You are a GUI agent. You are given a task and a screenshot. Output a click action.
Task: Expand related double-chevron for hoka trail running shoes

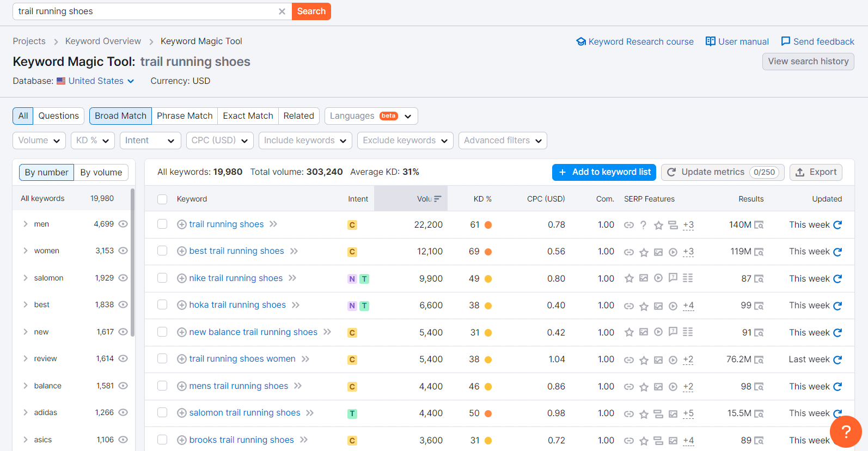[x=296, y=305]
